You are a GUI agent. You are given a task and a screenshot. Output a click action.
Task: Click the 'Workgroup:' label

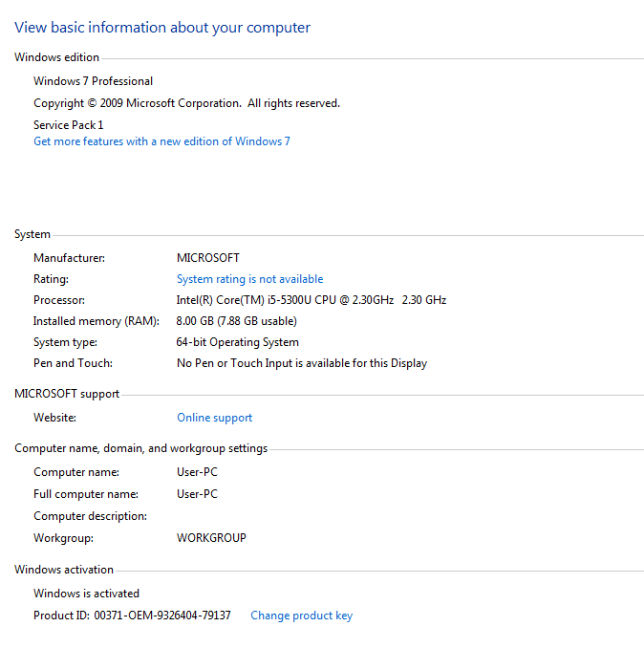64,538
